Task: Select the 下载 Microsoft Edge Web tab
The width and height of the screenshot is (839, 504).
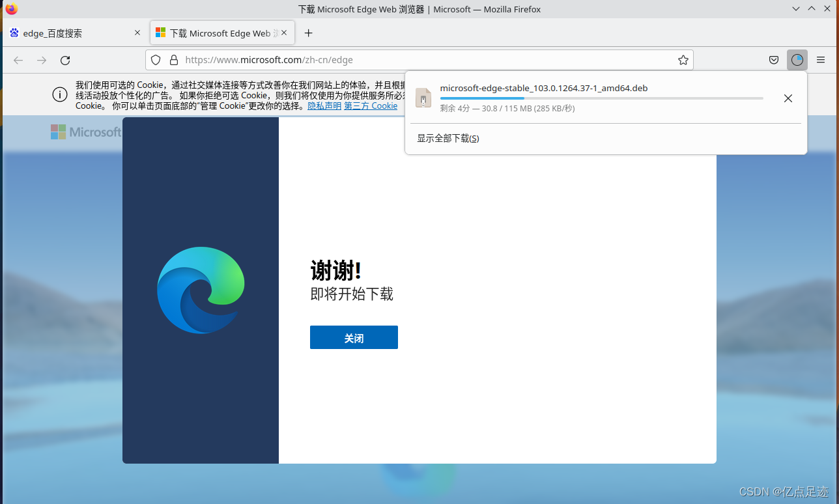Action: (x=222, y=33)
